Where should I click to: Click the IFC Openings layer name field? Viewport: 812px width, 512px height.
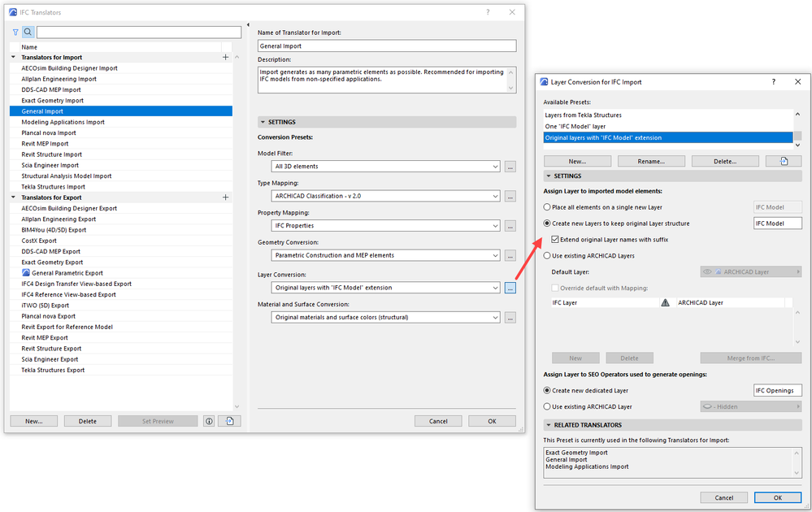pyautogui.click(x=778, y=390)
